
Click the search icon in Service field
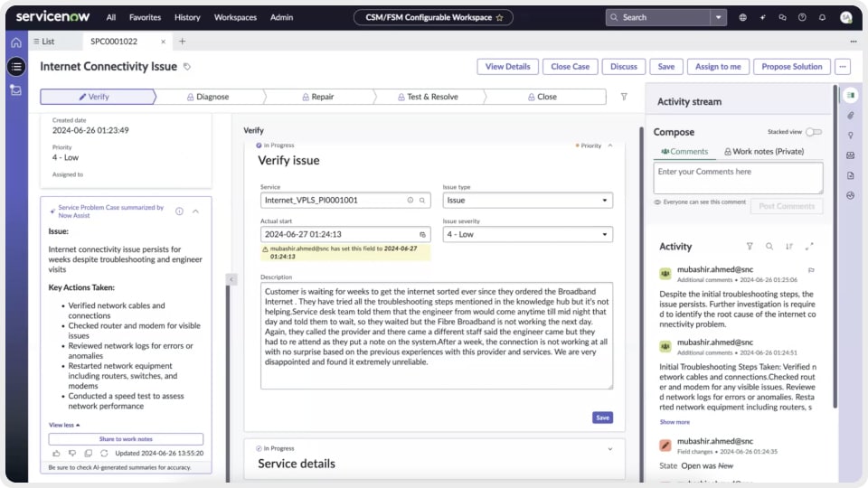pos(422,201)
